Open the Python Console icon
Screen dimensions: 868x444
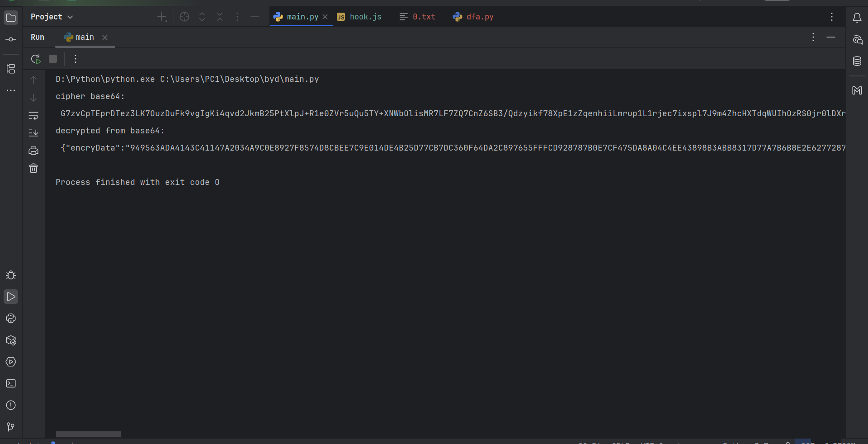tap(11, 318)
